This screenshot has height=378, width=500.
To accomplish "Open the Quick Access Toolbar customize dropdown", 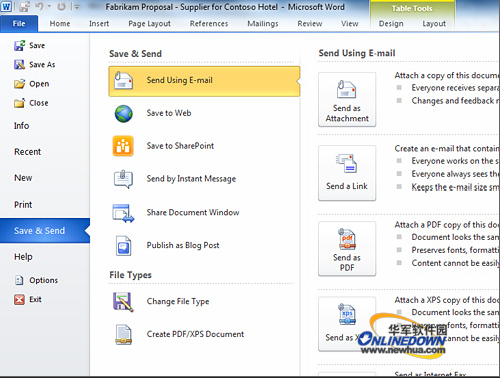I will pos(76,7).
